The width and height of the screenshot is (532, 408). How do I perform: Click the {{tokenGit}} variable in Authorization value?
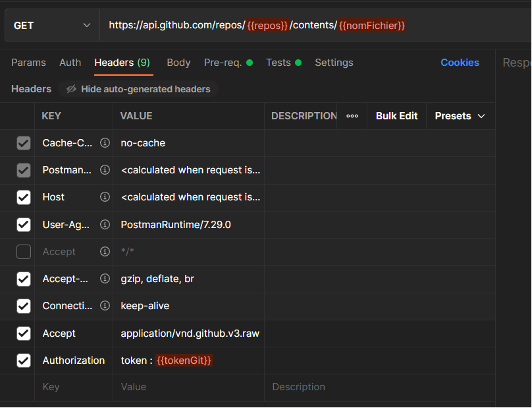184,361
